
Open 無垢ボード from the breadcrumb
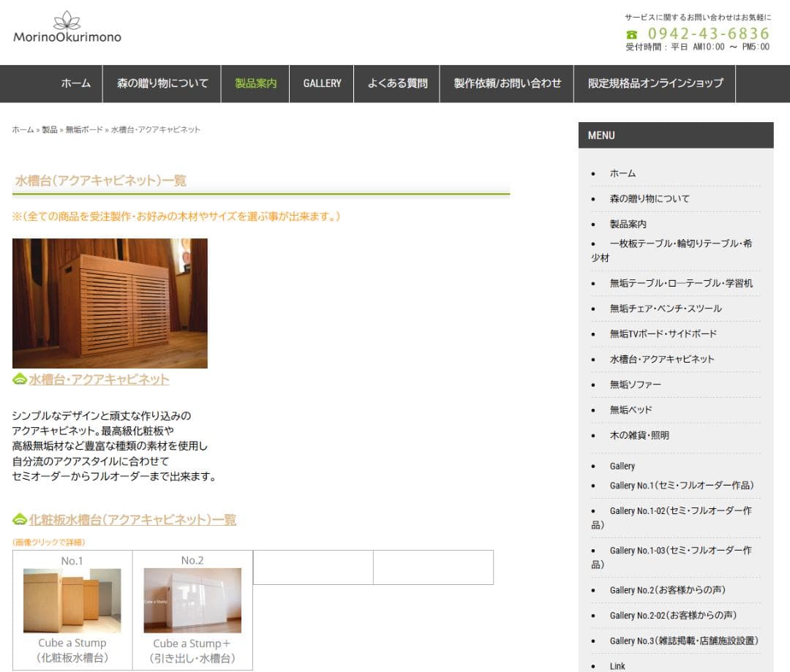click(x=83, y=129)
